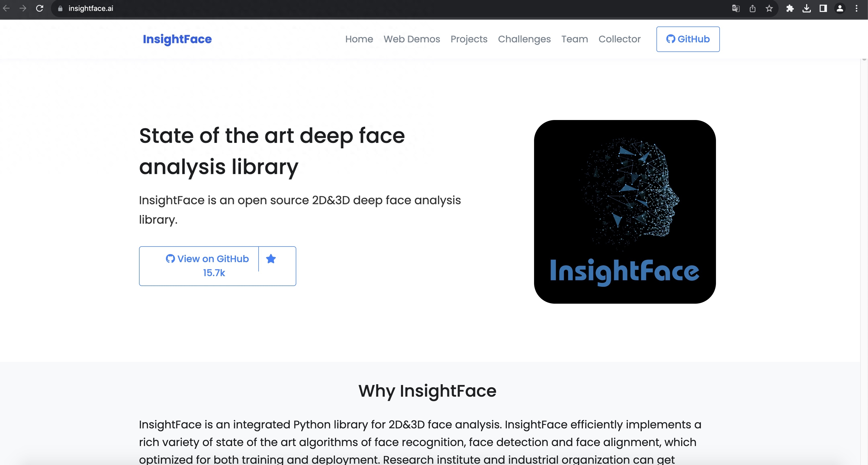
Task: Go to Projects in the navbar
Action: pyautogui.click(x=469, y=39)
